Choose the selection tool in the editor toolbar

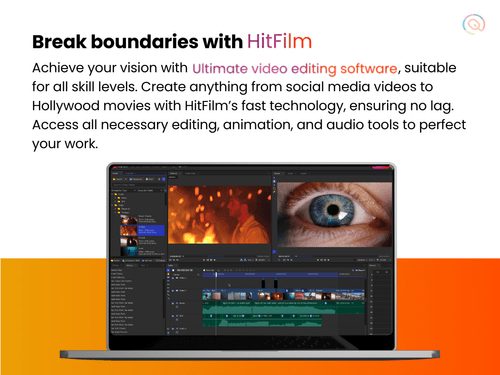point(168,270)
